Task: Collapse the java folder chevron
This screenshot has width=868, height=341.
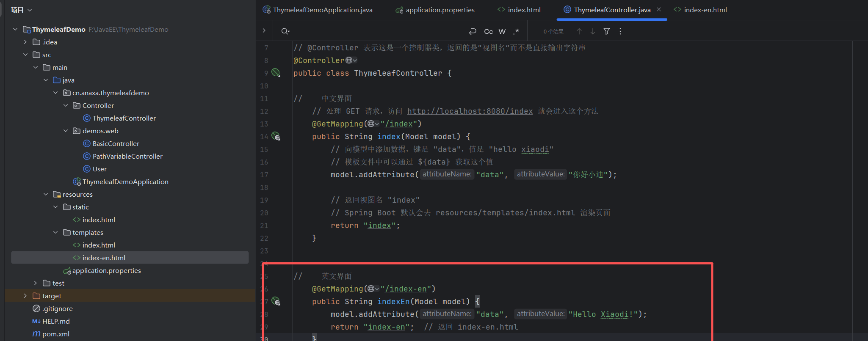Action: 46,80
